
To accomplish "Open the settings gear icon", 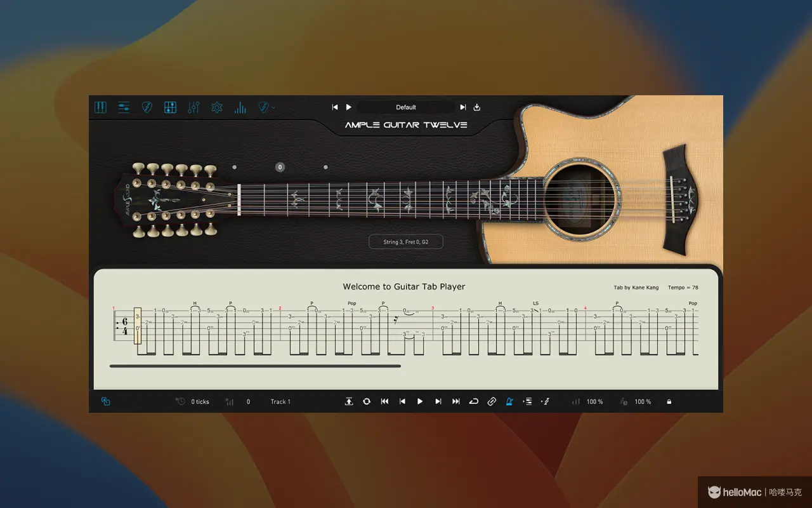I will coord(216,107).
